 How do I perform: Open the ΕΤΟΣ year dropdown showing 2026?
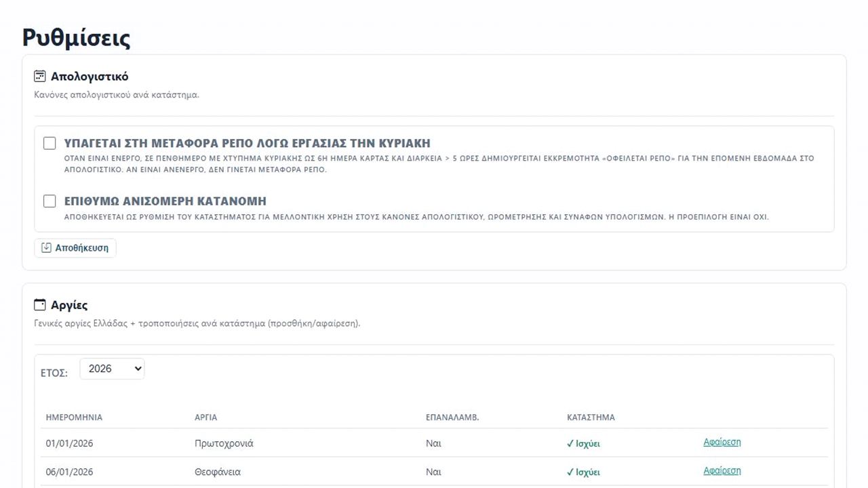112,369
